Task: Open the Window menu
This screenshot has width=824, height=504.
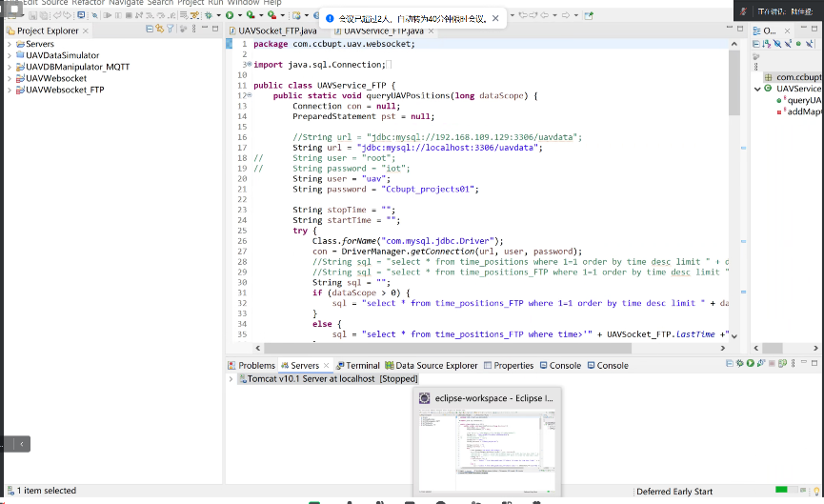Action: [243, 3]
